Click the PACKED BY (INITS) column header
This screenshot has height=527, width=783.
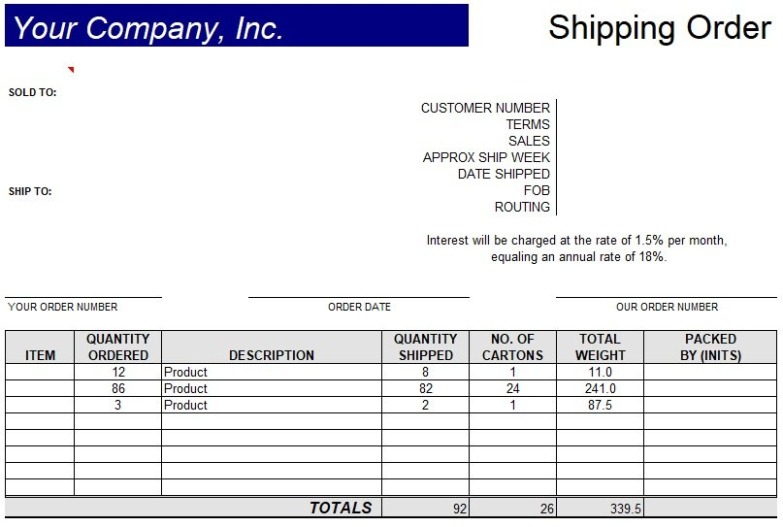point(710,347)
